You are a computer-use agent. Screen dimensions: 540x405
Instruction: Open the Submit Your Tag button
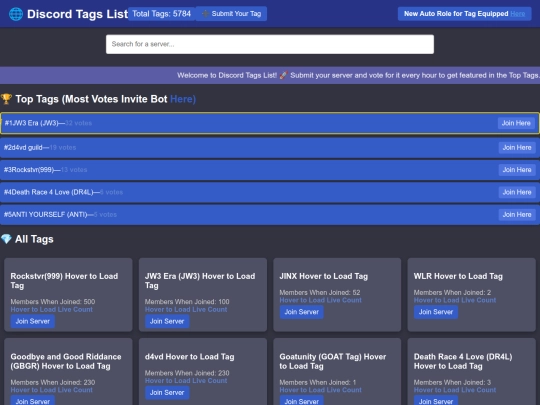coord(231,14)
